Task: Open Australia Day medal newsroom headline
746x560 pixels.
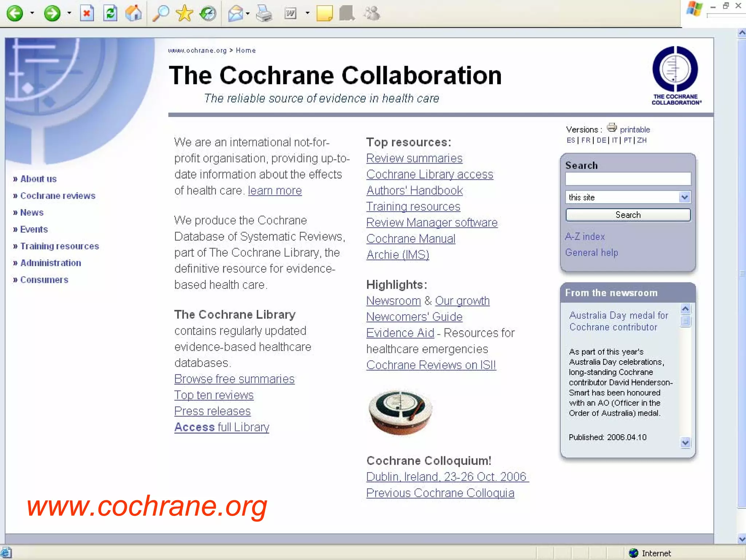Action: [x=619, y=321]
